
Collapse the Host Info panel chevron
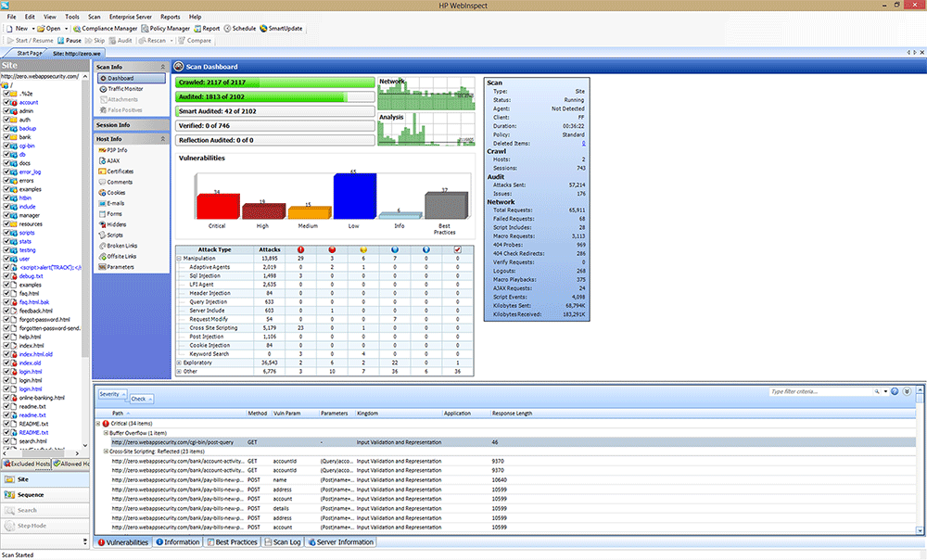[162, 139]
